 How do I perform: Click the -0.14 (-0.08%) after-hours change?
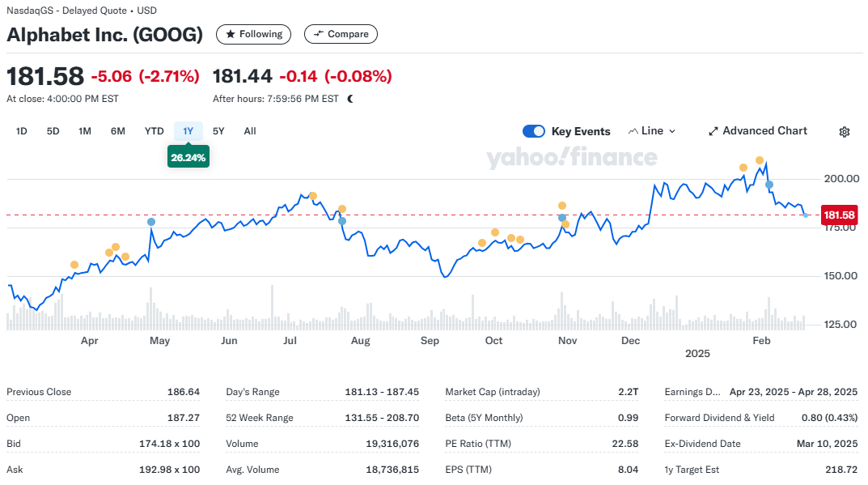pyautogui.click(x=336, y=76)
